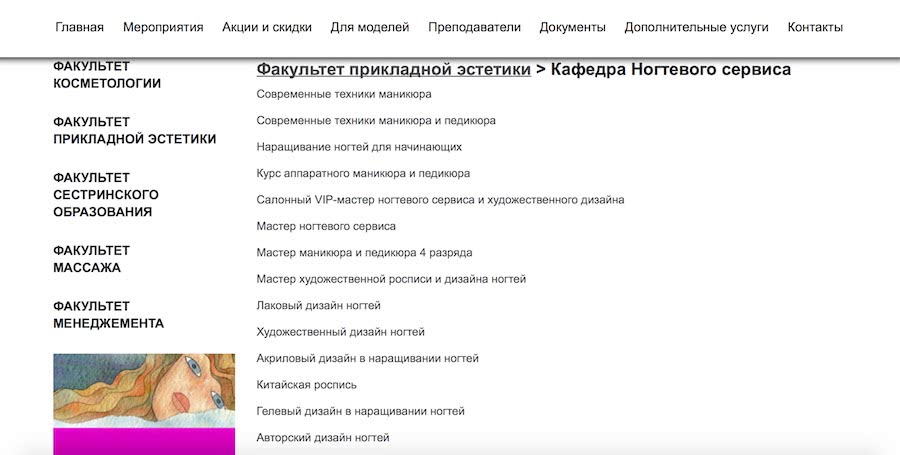Select Наращивание ногтей для начинающих course

(x=359, y=147)
